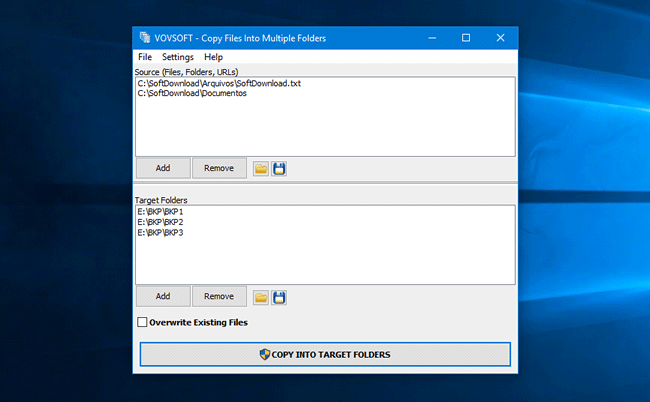Viewport: 650px width, 402px height.
Task: Open the target folders list folder icon
Action: [x=261, y=297]
